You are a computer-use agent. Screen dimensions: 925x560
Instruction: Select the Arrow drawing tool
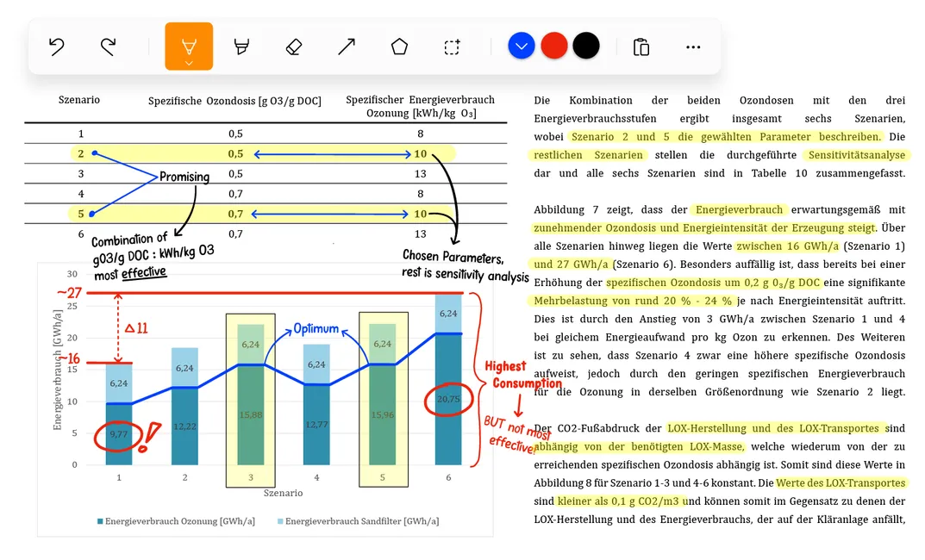pyautogui.click(x=346, y=46)
